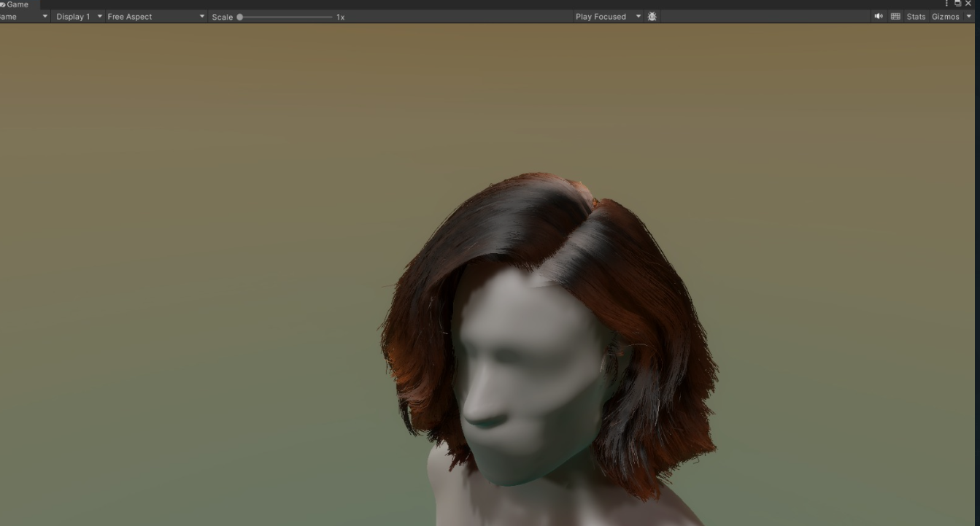Maximize the Game window

point(958,4)
